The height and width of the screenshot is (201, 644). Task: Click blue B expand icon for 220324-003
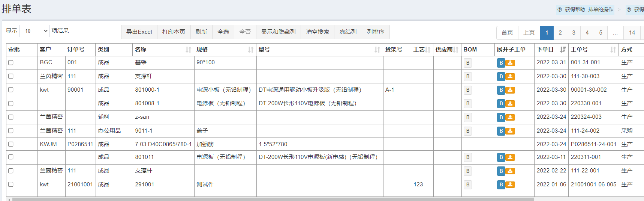coord(501,117)
